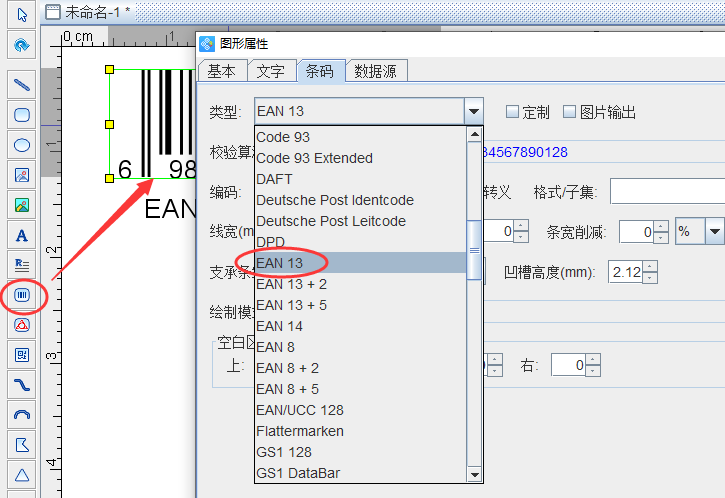This screenshot has height=498, width=725.
Task: Click the 格式/子集 input field
Action: pos(668,191)
